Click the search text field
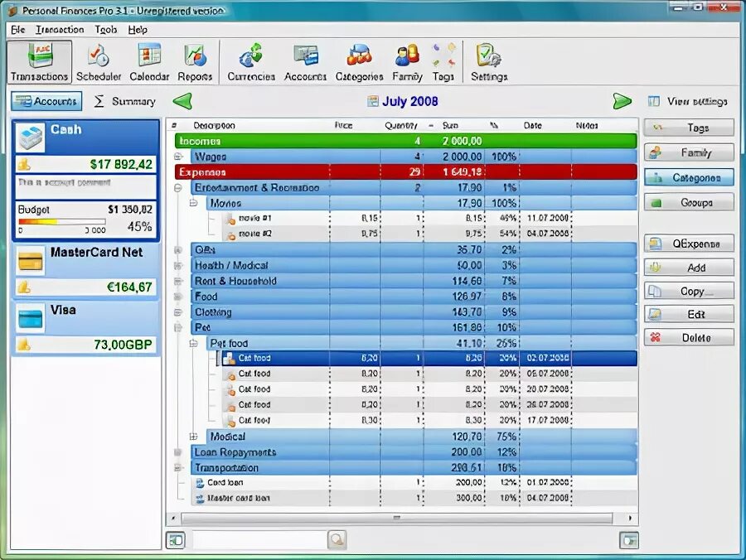 pyautogui.click(x=259, y=540)
